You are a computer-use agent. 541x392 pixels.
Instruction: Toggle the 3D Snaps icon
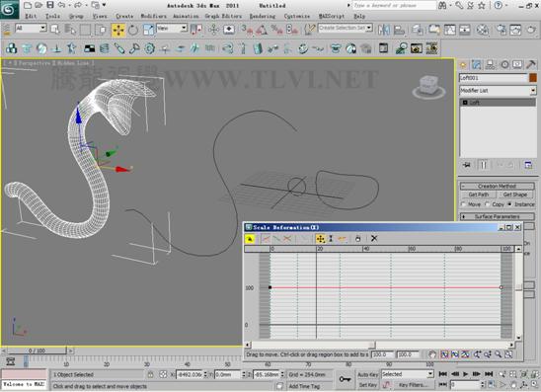pyautogui.click(x=246, y=30)
